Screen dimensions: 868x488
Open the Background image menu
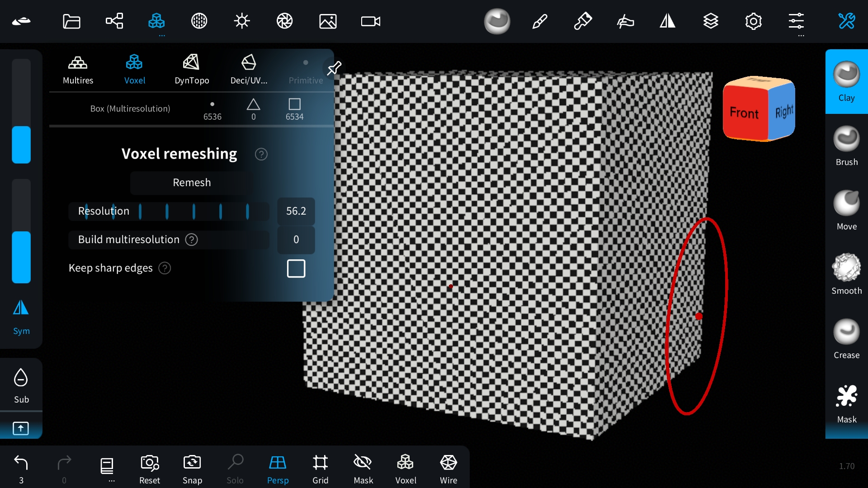328,21
